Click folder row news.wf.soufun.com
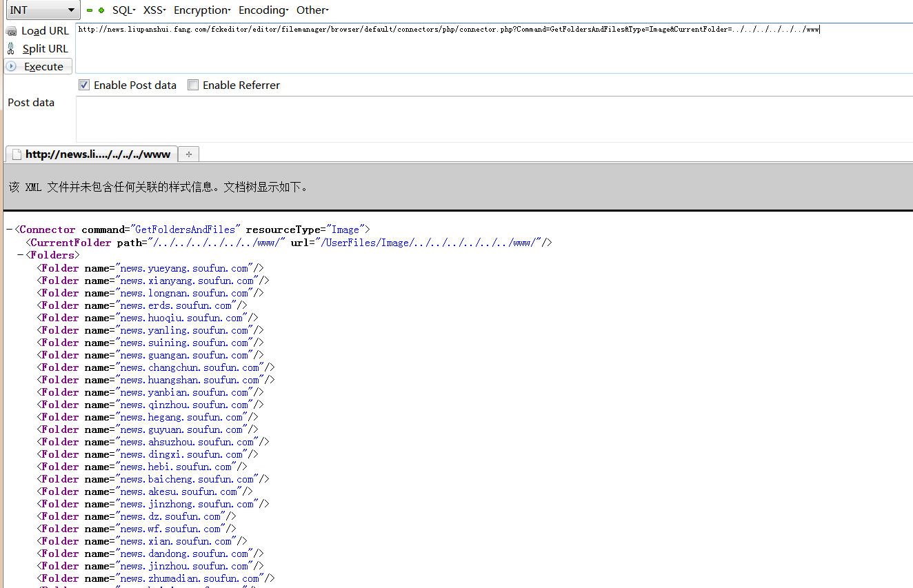 tap(137, 529)
